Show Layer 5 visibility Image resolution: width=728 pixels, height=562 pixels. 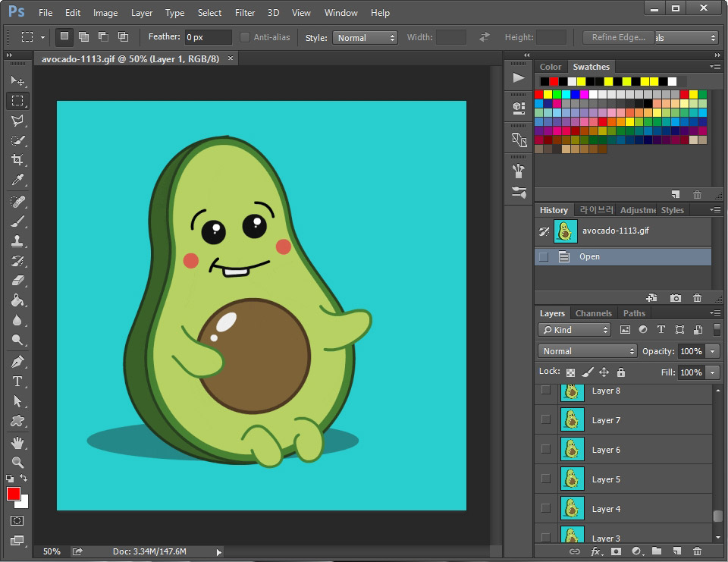pos(546,479)
